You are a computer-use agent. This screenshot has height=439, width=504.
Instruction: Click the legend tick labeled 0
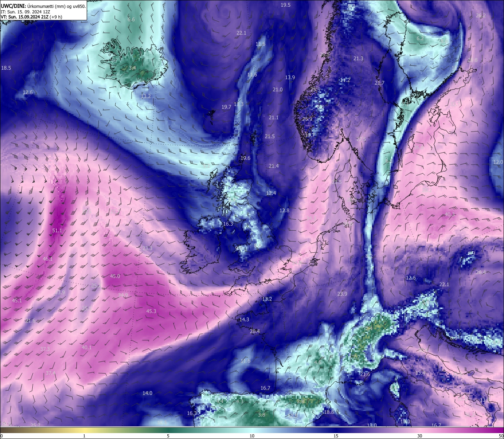click(x=1, y=436)
